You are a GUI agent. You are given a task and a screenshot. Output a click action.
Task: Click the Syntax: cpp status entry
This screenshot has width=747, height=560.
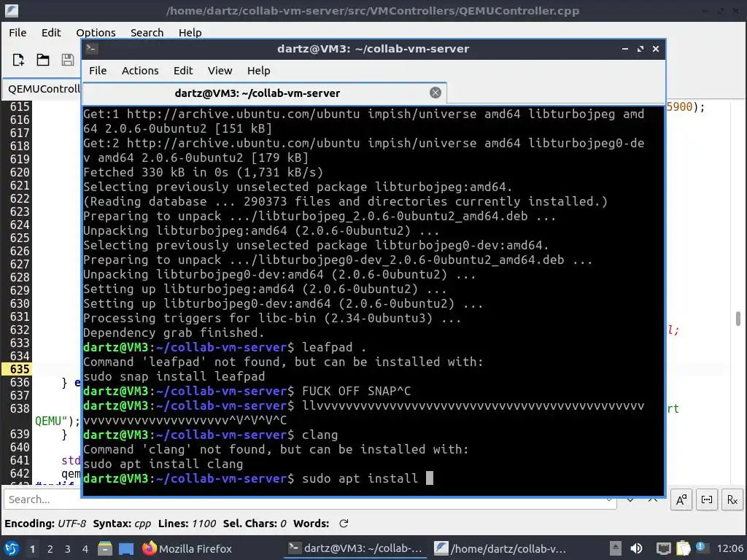coord(122,524)
